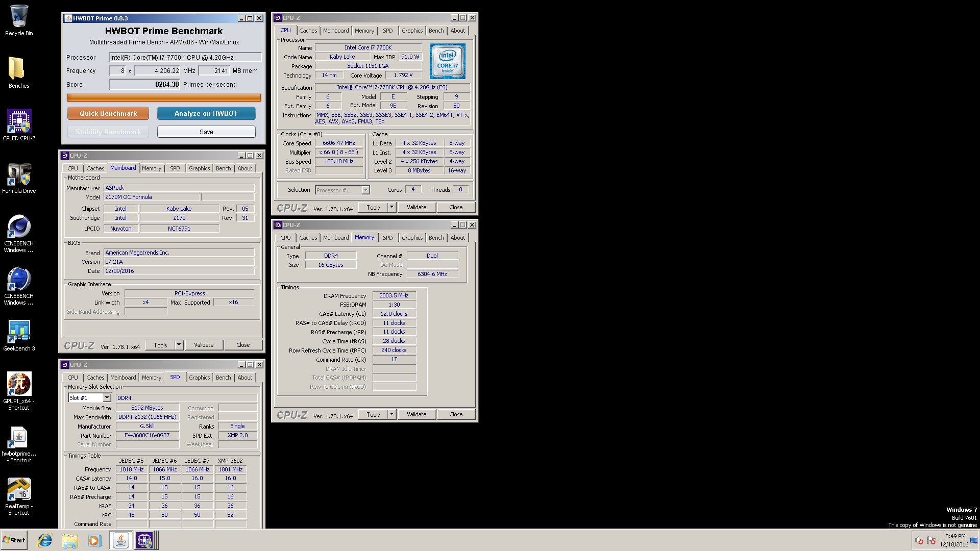Click Analyze on HWBOT button

click(x=206, y=113)
